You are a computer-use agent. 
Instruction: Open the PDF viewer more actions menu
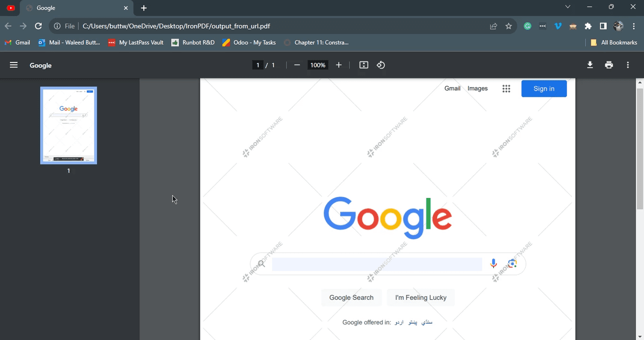tap(628, 65)
